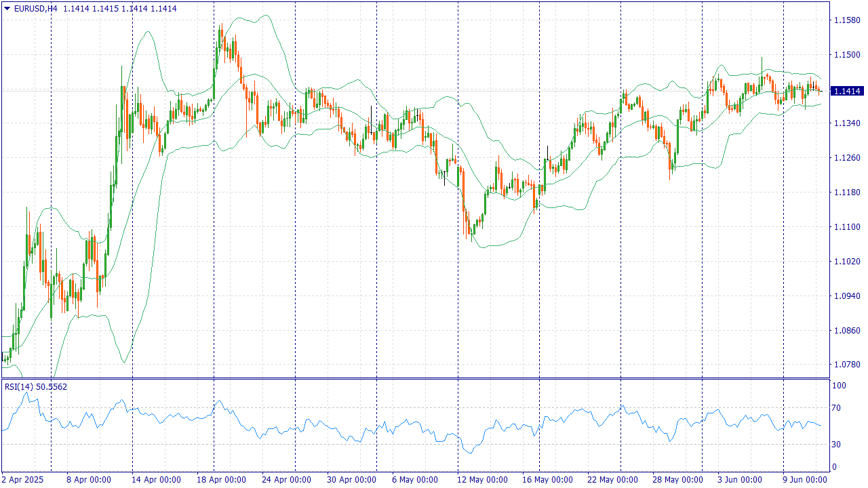
Task: Click the 1.1340 price axis value
Action: pos(846,123)
